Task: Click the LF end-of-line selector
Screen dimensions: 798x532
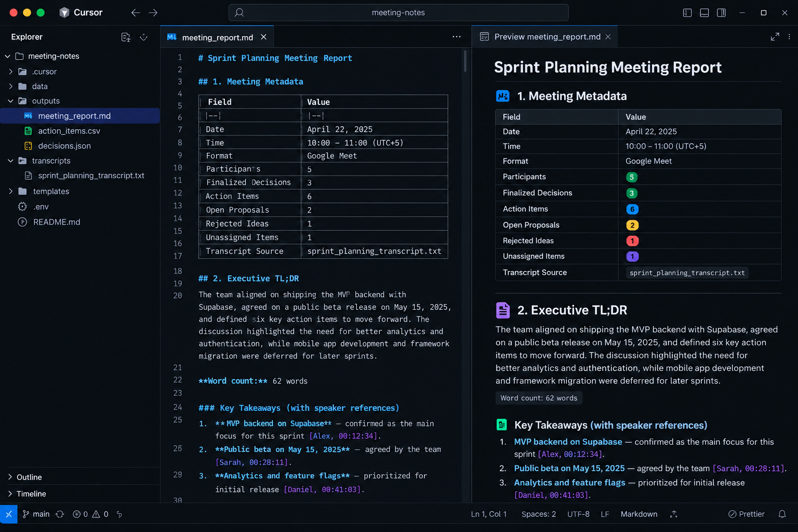Action: 605,514
